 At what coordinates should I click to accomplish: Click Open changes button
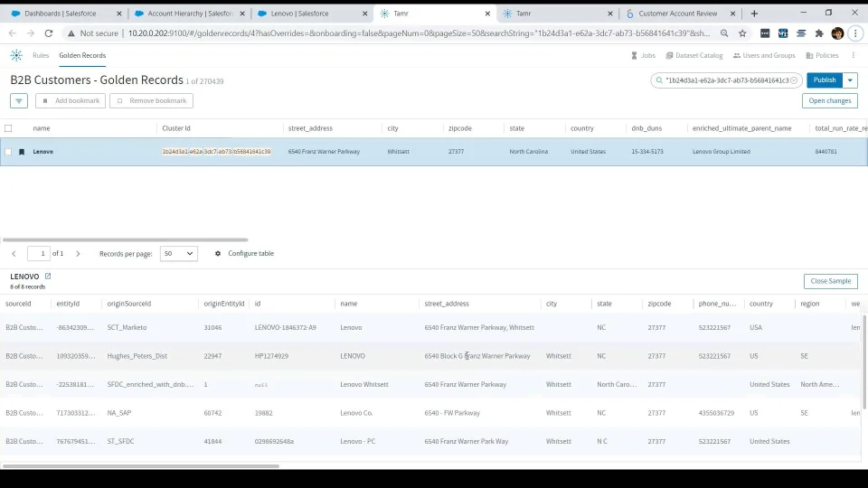pyautogui.click(x=830, y=100)
